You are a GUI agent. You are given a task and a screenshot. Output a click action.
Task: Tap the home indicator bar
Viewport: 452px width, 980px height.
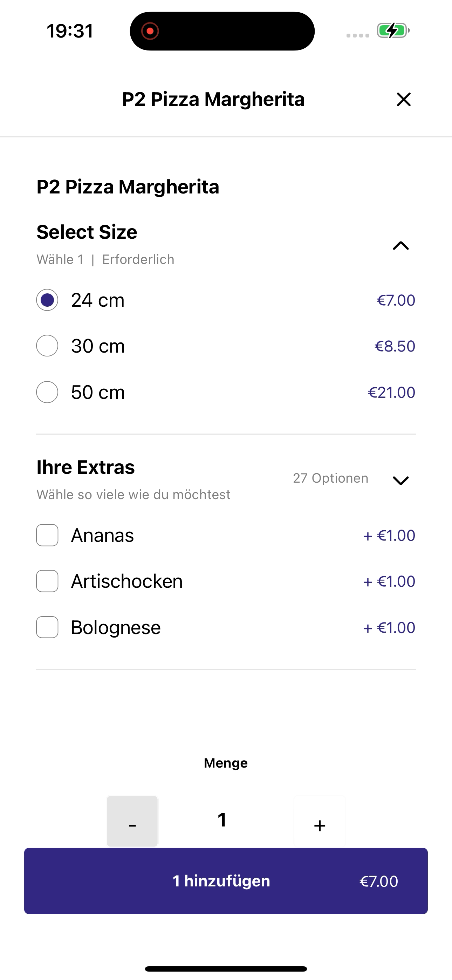(x=226, y=969)
